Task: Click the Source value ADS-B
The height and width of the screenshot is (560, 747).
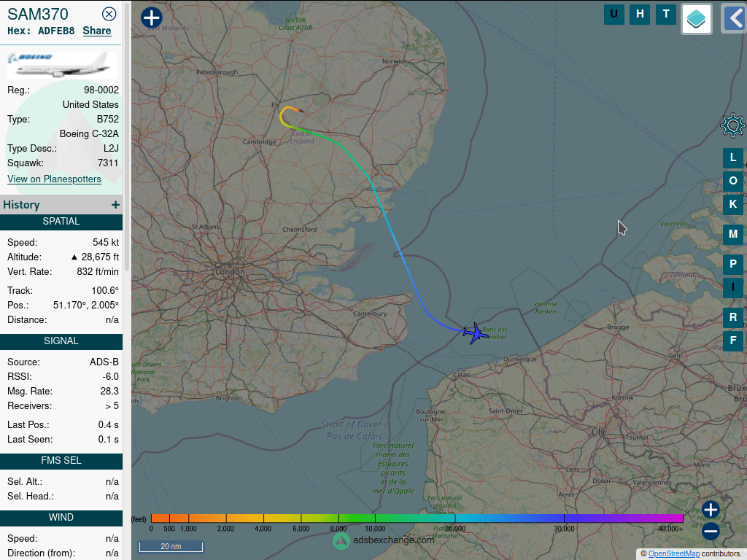Action: [104, 362]
